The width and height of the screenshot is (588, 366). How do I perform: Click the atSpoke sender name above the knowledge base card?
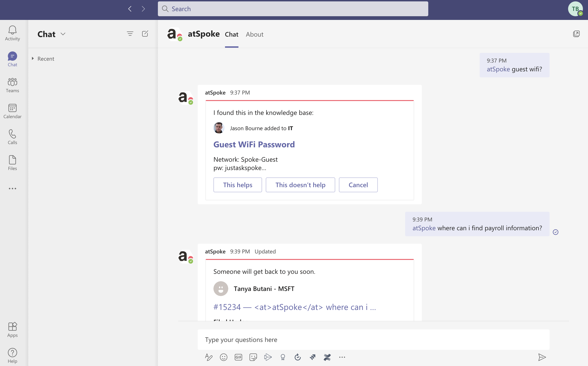click(x=215, y=93)
